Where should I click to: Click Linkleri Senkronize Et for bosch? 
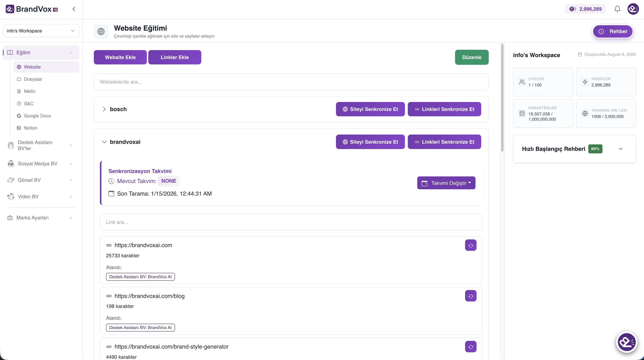[444, 109]
